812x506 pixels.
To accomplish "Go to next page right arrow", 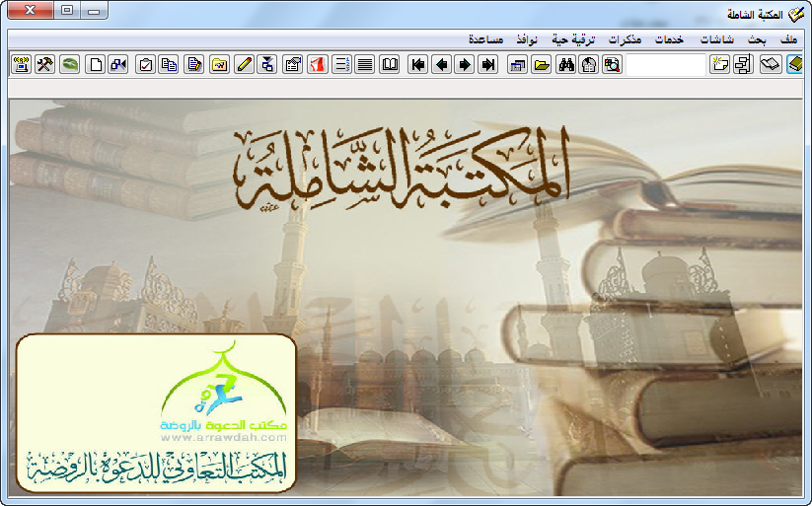I will (465, 65).
